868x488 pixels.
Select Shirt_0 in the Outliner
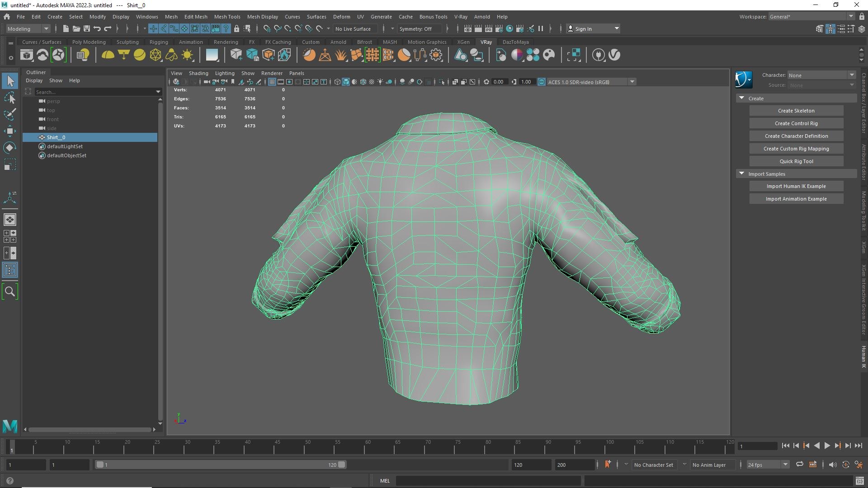[90, 137]
